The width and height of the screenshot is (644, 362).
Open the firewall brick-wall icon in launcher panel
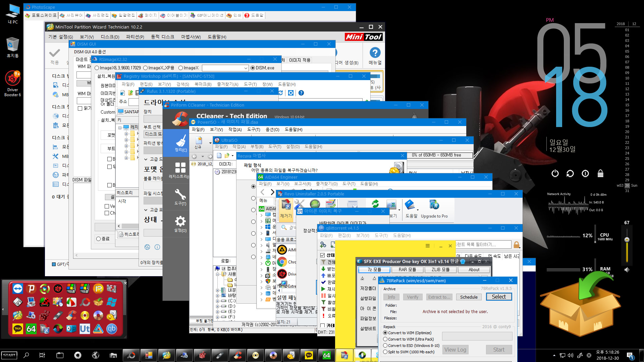point(111,289)
